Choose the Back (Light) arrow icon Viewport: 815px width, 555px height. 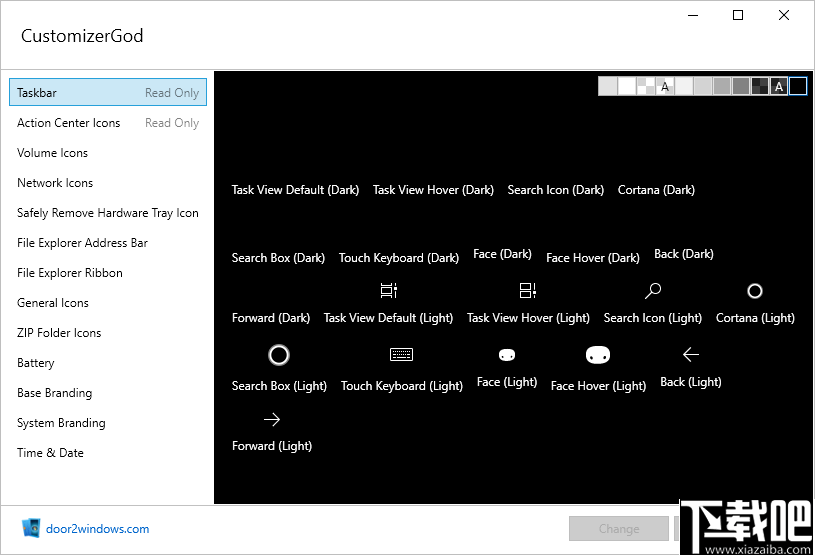click(690, 354)
